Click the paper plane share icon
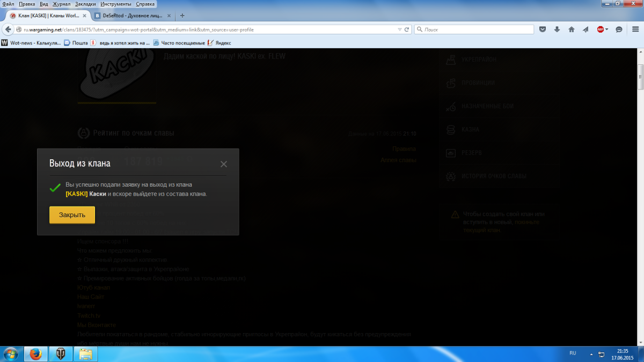The width and height of the screenshot is (644, 362). [x=586, y=29]
